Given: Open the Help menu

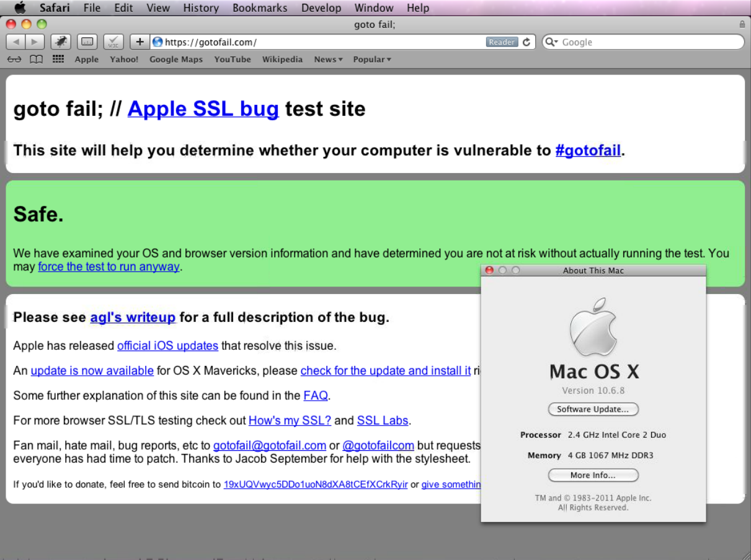Looking at the screenshot, I should pos(418,8).
